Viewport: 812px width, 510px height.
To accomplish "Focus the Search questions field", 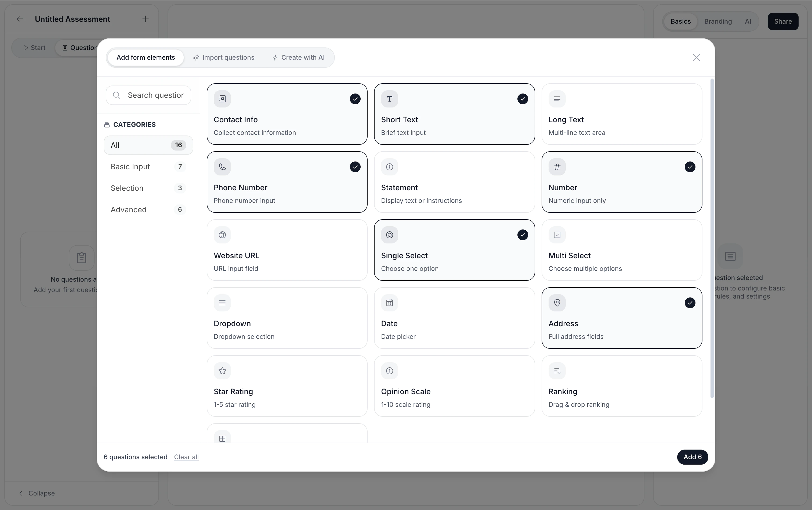I will (155, 95).
